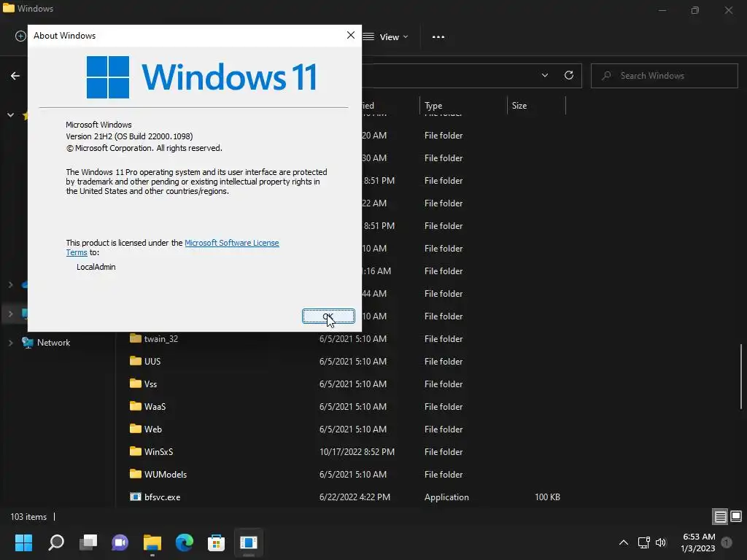Viewport: 747px width, 560px height.
Task: Open the See more (three dots) menu
Action: tap(438, 36)
